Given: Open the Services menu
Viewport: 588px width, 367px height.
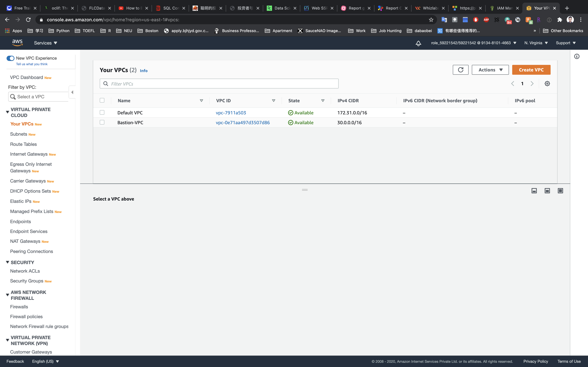Looking at the screenshot, I should [45, 43].
